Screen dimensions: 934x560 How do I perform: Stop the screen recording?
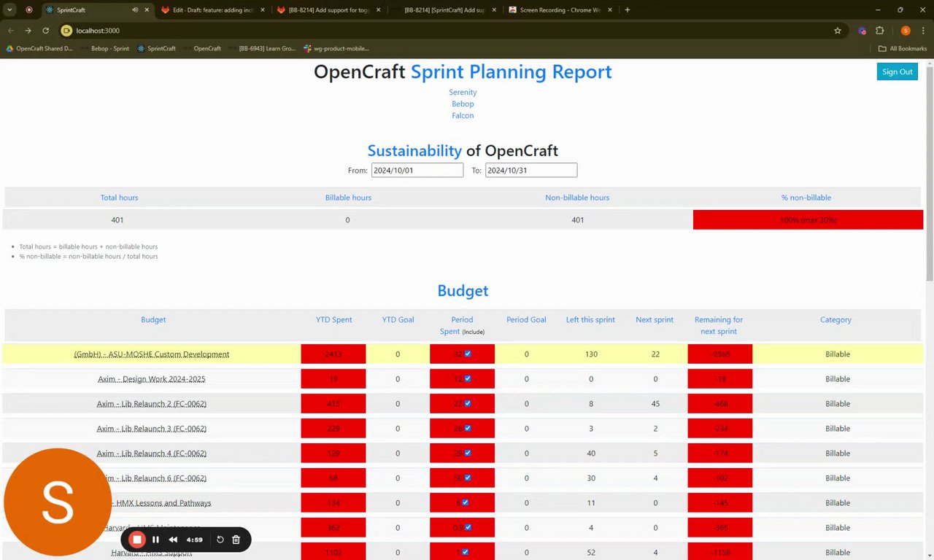click(x=137, y=540)
